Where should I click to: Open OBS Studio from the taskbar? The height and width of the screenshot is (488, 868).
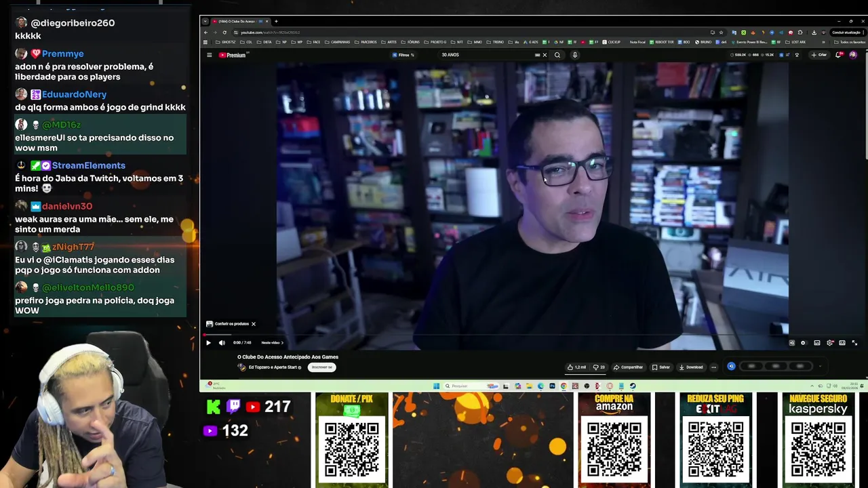pos(587,386)
